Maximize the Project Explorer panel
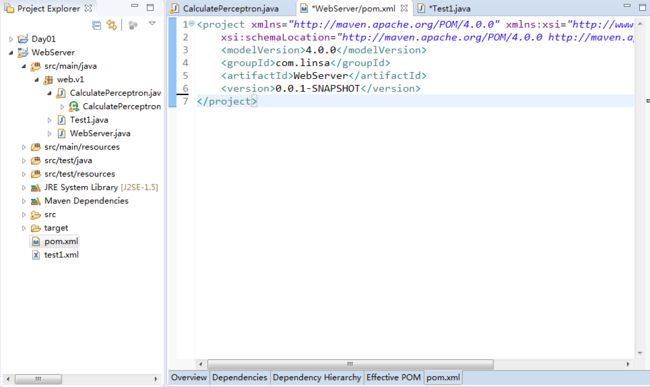Viewport: 650px width, 387px height. [150, 7]
